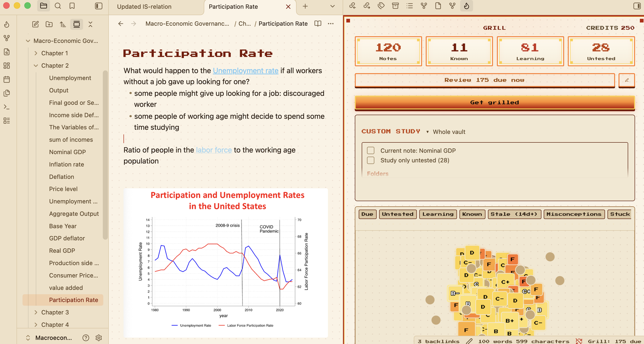Collapse the Chapter 2 folder
Image resolution: width=644 pixels, height=344 pixels.
point(36,66)
